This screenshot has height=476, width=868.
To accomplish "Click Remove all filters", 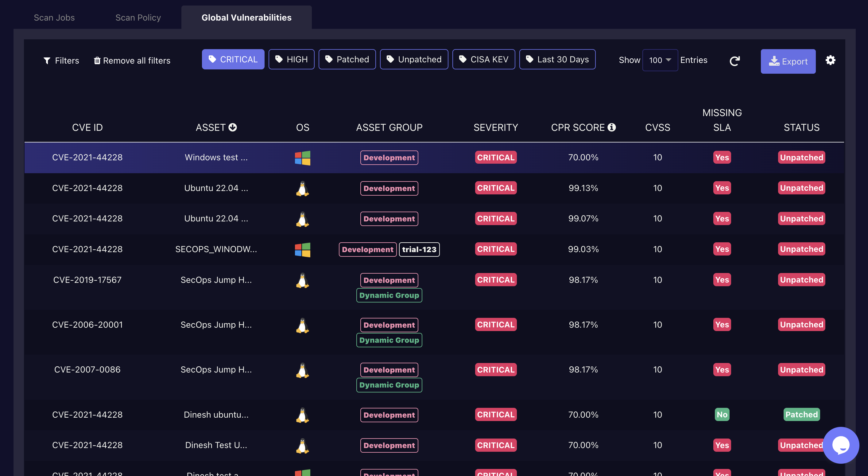I will tap(132, 61).
